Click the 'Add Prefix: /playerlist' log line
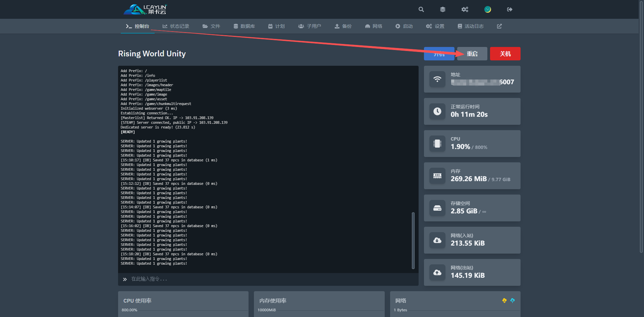This screenshot has width=644, height=317. 144,80
